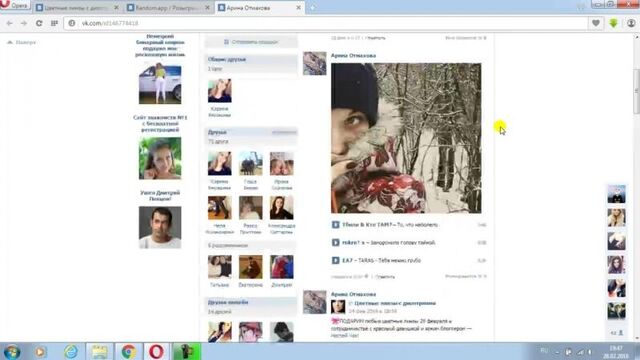
Task: Open a new browser tab
Action: point(313,8)
